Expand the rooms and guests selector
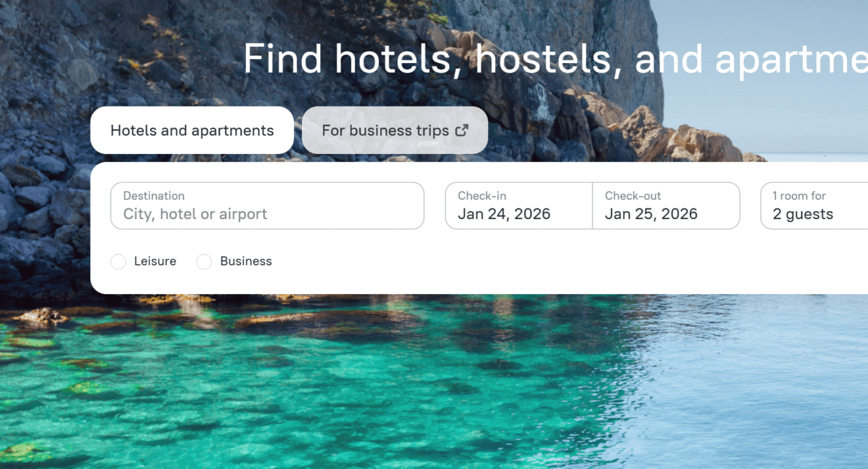Viewport: 868px width, 469px height. point(814,206)
